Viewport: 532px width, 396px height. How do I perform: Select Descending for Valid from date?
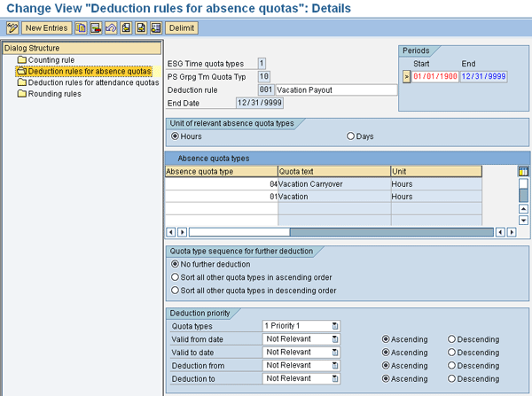[x=452, y=339]
